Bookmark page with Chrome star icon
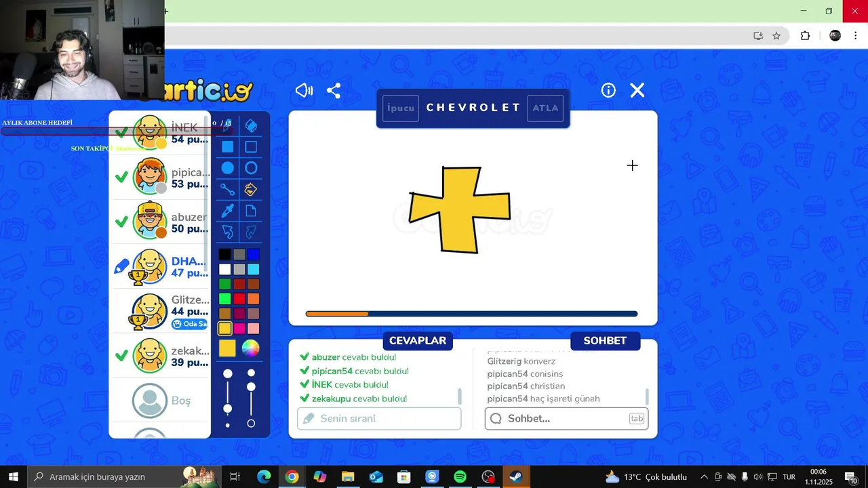868x488 pixels. point(776,36)
